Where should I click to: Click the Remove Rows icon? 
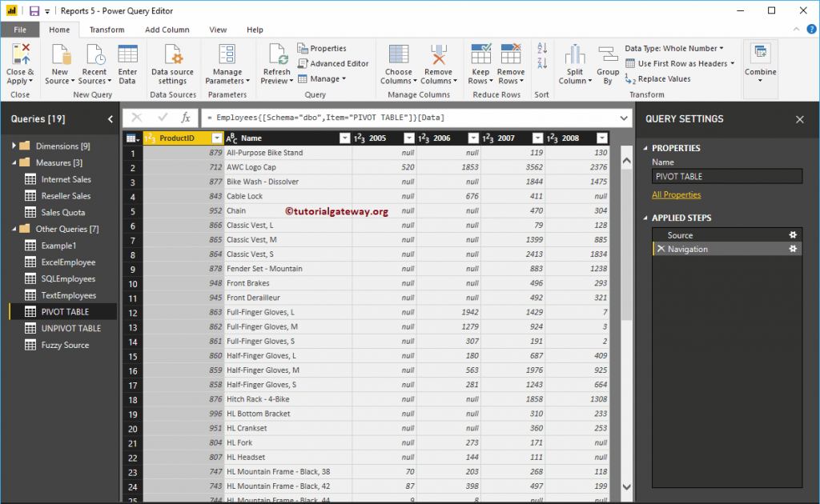click(x=510, y=54)
